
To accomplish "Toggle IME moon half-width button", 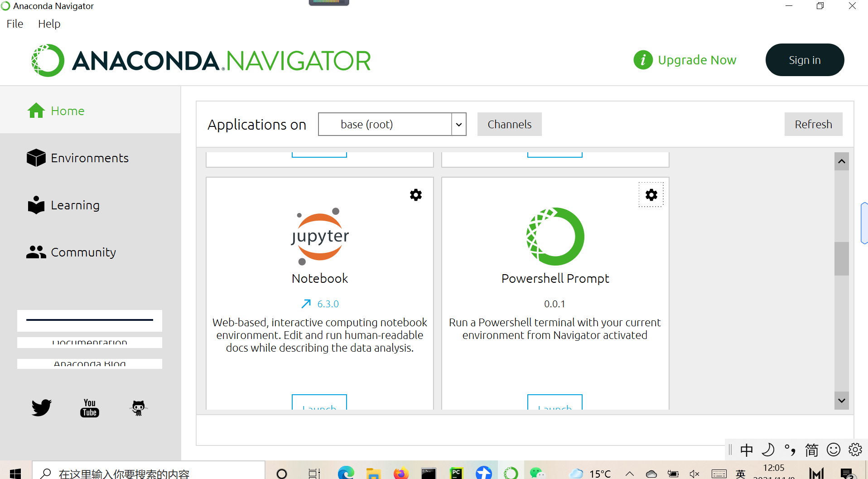I will (768, 450).
